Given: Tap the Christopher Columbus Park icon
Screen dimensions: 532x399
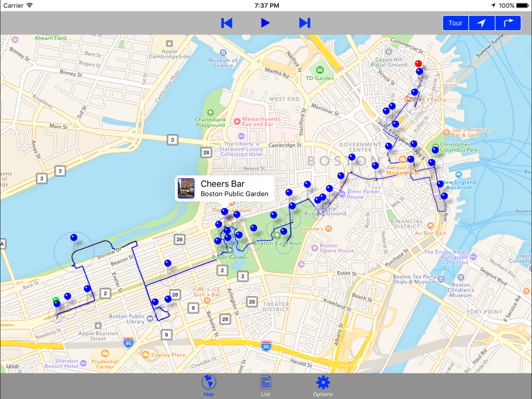Looking at the screenshot, I should (436, 146).
